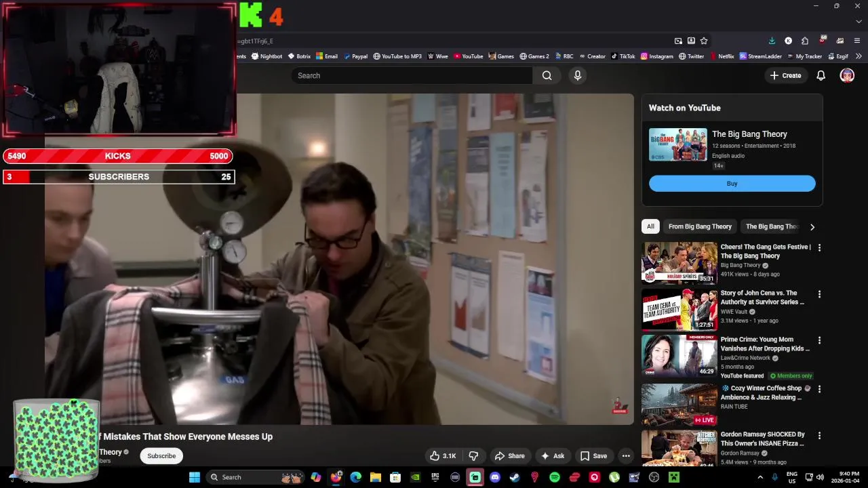Open Twitter bookmark
The height and width of the screenshot is (488, 868).
[692, 56]
